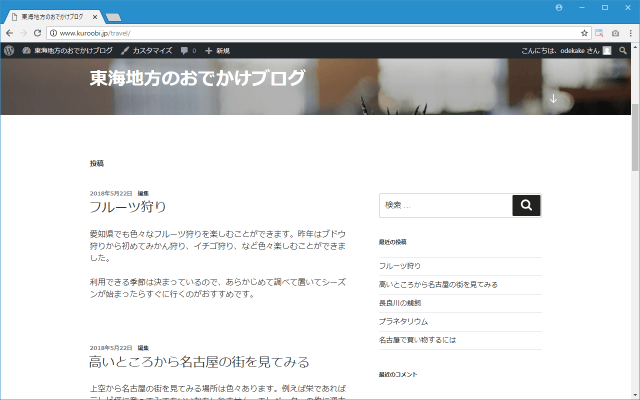Click the second 2018年5月22日 post date
The width and height of the screenshot is (640, 400).
point(111,348)
